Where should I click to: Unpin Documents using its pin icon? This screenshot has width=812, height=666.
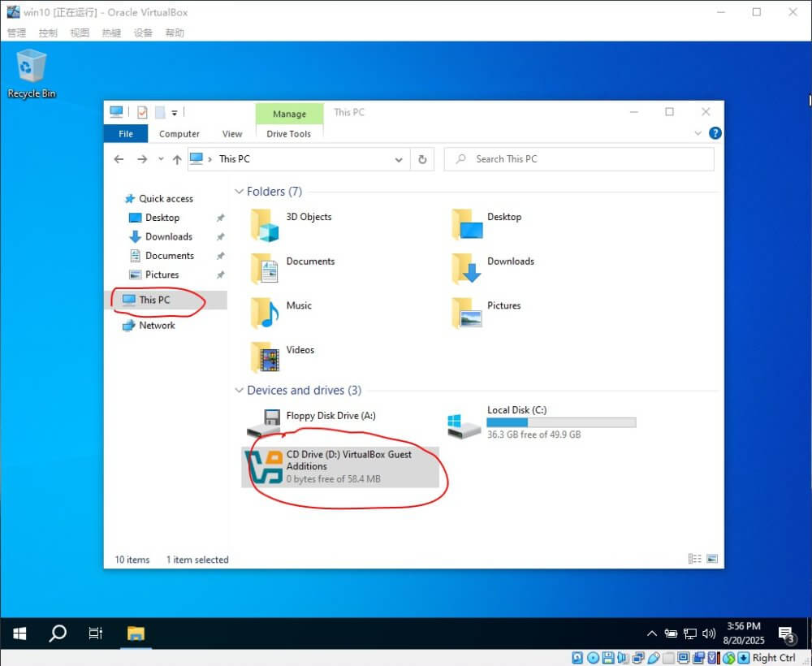220,256
